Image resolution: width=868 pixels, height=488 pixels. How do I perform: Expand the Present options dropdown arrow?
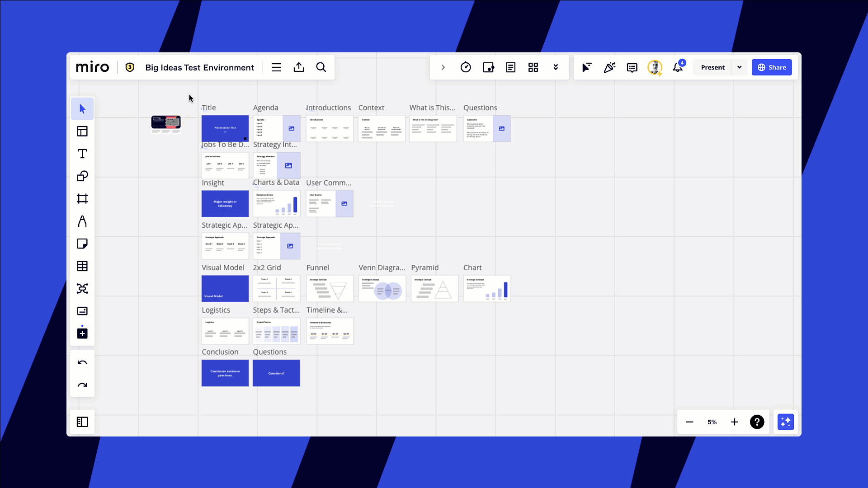(x=740, y=68)
